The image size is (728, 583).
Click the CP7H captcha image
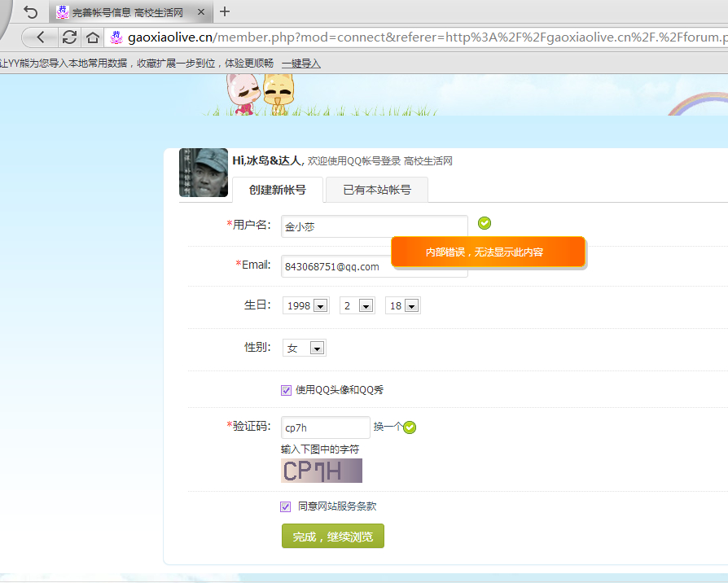pyautogui.click(x=322, y=471)
